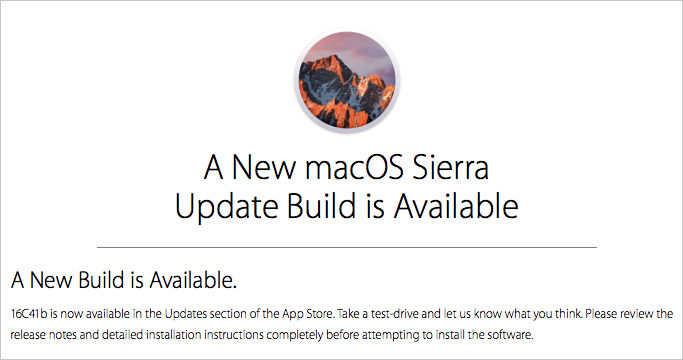Click the macOS Sierra mountain icon

[x=347, y=80]
